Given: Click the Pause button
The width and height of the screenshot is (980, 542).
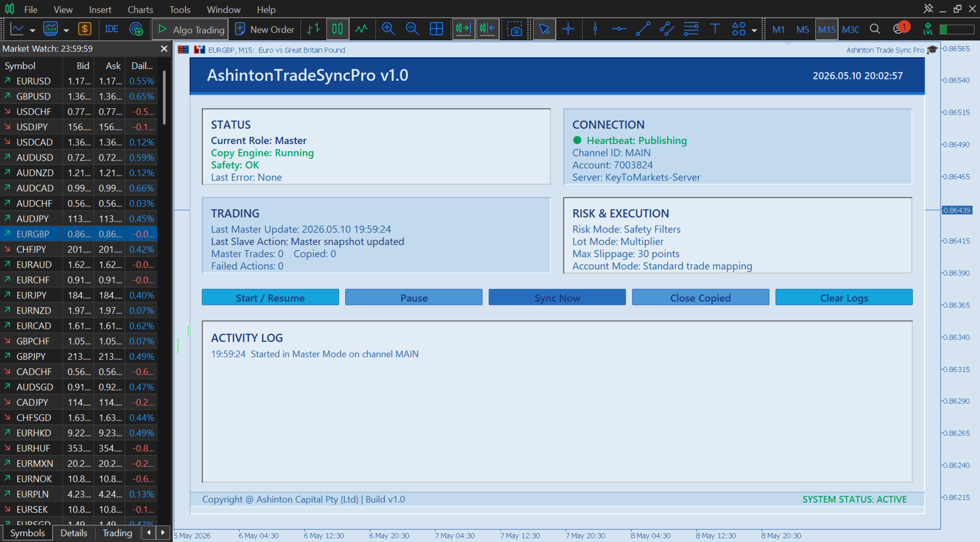Looking at the screenshot, I should [414, 298].
